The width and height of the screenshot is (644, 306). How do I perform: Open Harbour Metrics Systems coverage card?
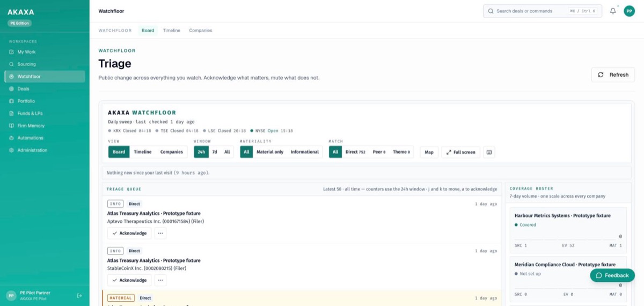pyautogui.click(x=568, y=230)
